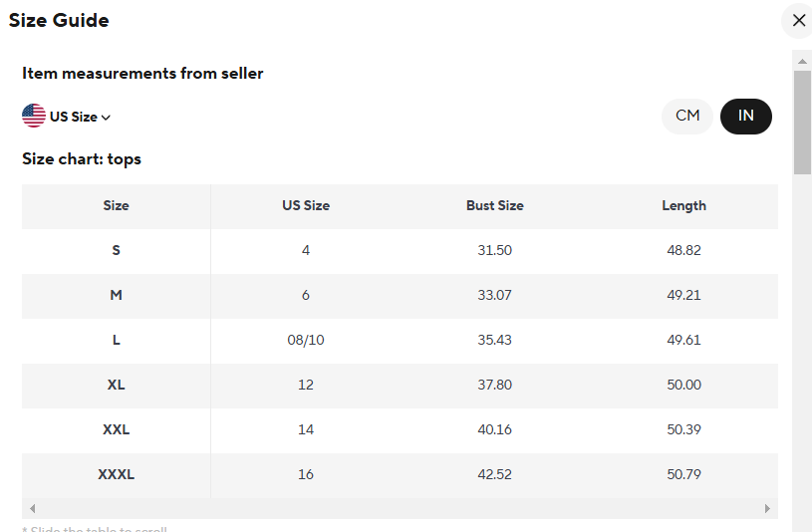This screenshot has width=812, height=532.
Task: Click the US flag icon
Action: pos(34,116)
